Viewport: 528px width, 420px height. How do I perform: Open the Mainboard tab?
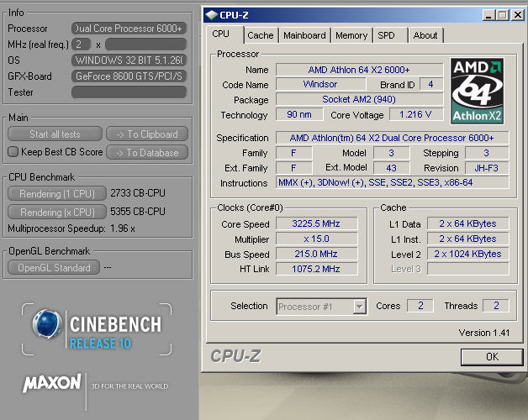pyautogui.click(x=304, y=35)
